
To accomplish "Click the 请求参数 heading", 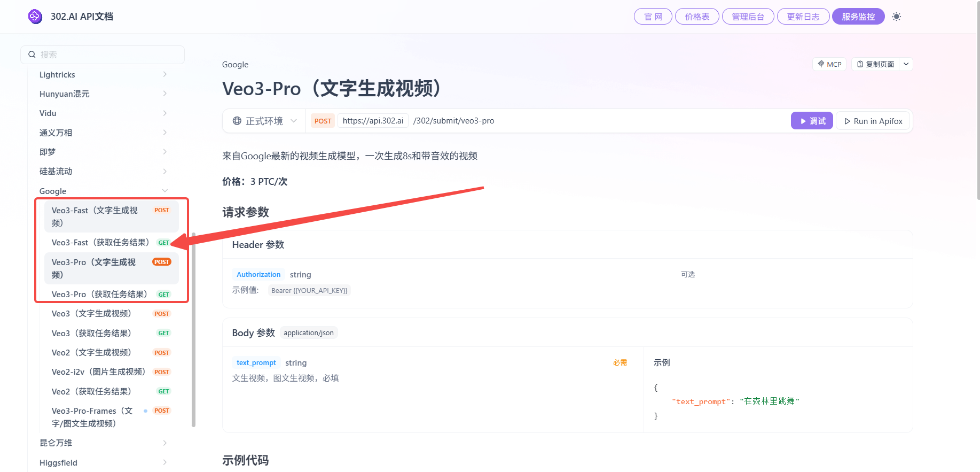I will click(x=246, y=212).
